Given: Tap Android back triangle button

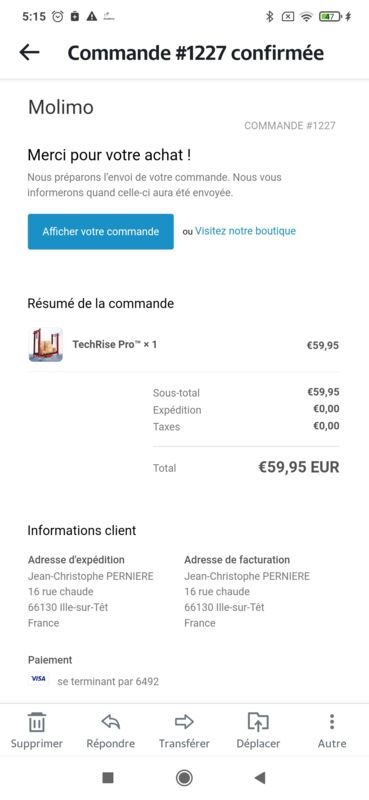Looking at the screenshot, I should pyautogui.click(x=260, y=778).
